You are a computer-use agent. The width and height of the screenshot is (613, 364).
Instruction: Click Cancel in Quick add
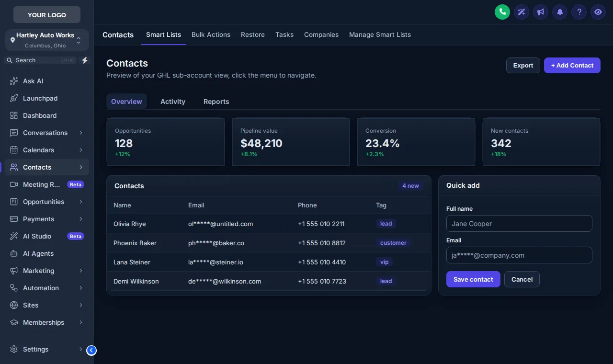(522, 279)
